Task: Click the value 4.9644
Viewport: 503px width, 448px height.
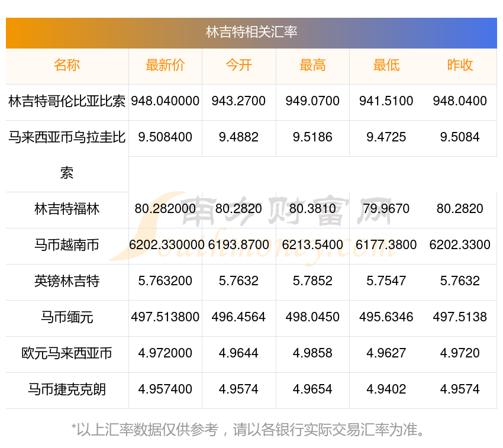Action: 238,353
